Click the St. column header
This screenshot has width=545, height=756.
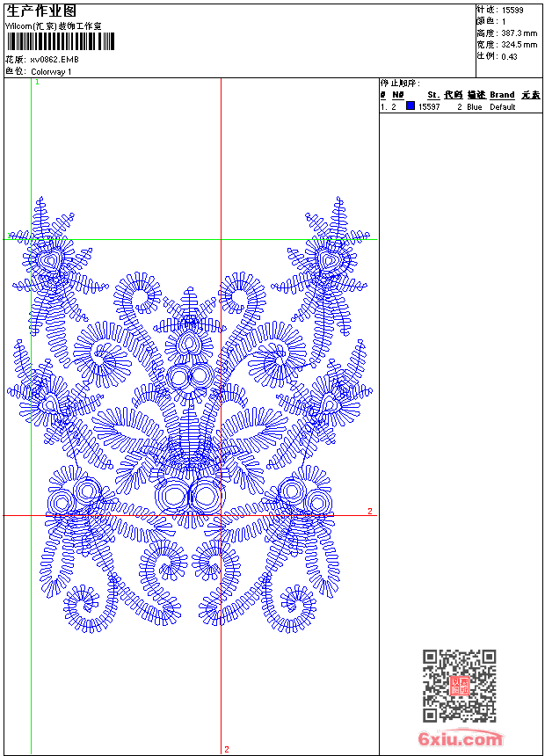point(433,95)
